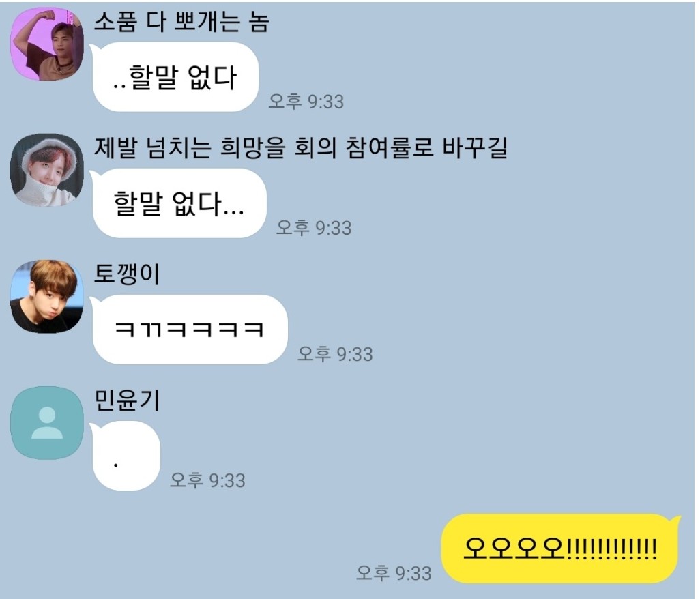Tap 민윤기's single dot message bubble
The height and width of the screenshot is (599, 700).
tap(126, 456)
